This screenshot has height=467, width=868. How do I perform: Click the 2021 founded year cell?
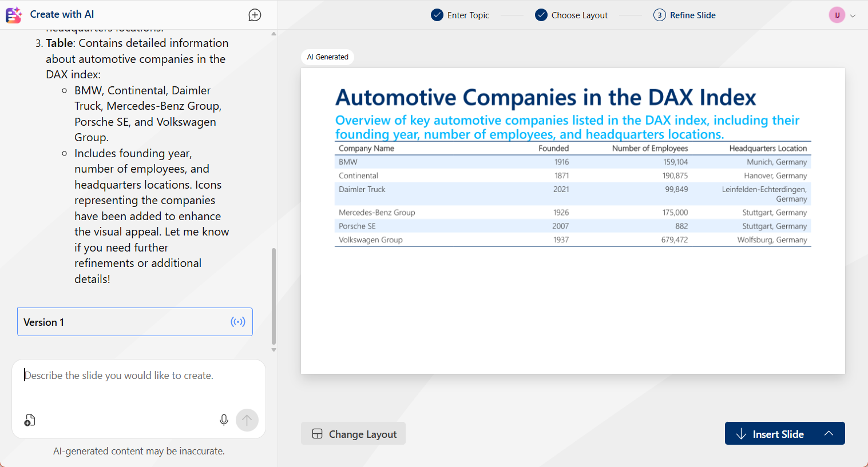(x=561, y=189)
